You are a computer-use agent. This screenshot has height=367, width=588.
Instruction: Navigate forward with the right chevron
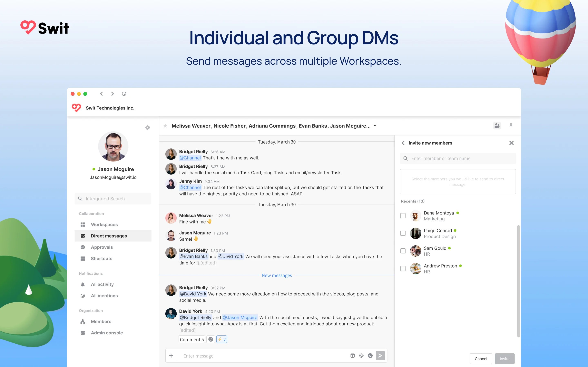112,94
